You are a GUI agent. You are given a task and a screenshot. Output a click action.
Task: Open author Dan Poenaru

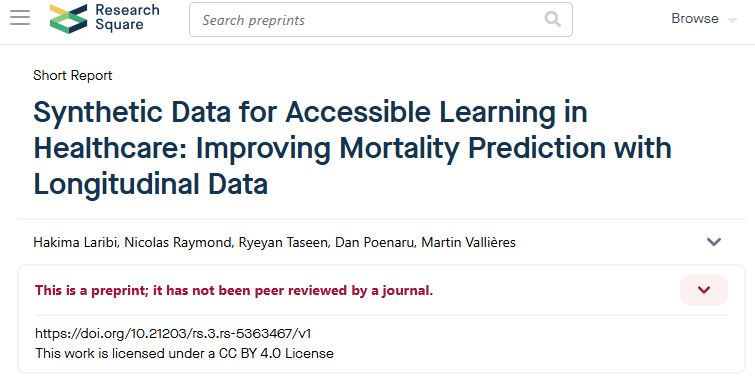click(x=375, y=242)
